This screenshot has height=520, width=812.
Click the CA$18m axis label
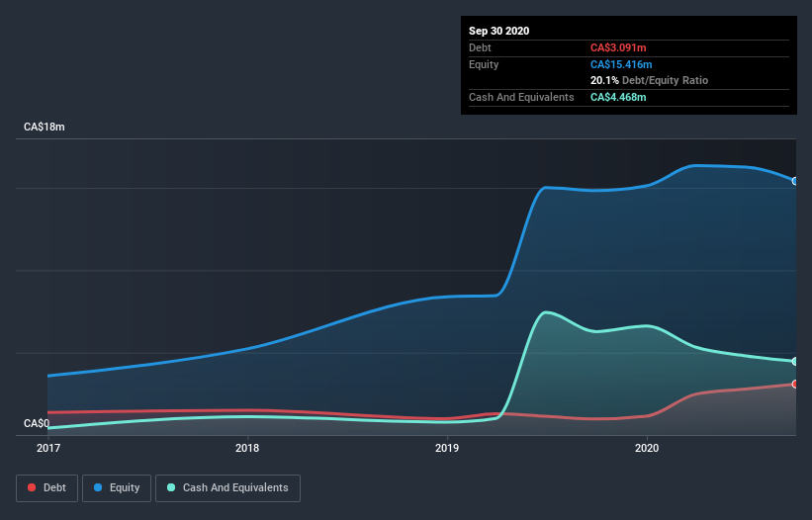(45, 127)
